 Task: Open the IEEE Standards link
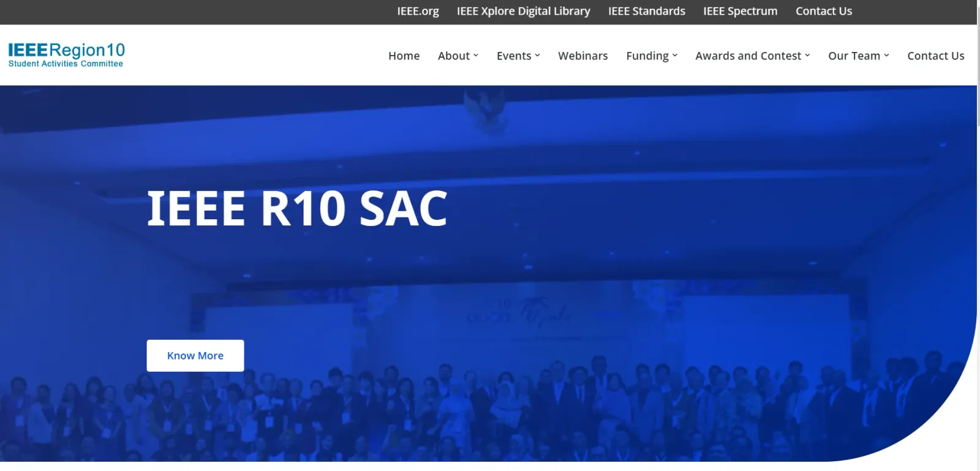tap(647, 11)
